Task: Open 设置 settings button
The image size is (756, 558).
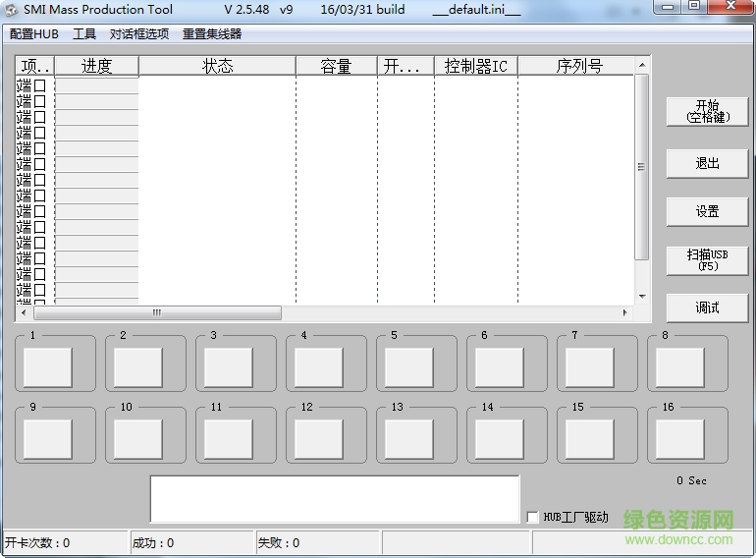Action: point(707,211)
